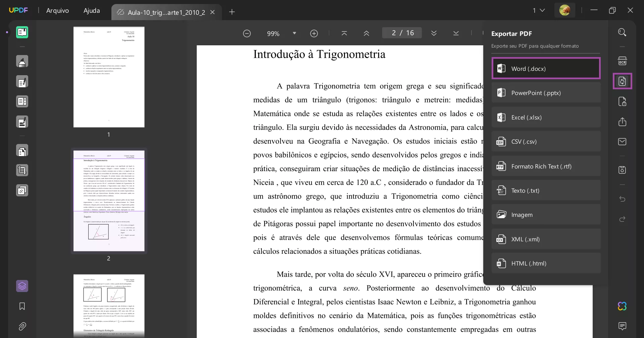
Task: Jump to next page with double chevron
Action: click(434, 33)
